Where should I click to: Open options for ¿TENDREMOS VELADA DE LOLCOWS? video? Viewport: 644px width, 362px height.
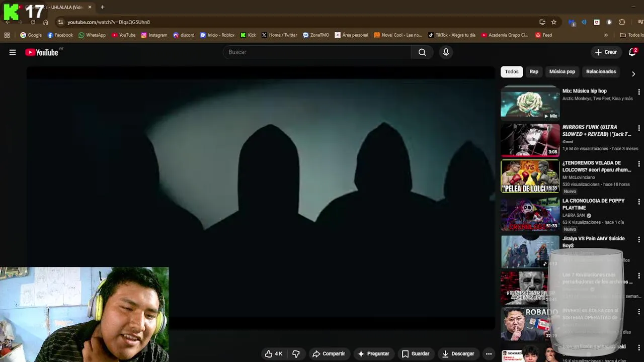tap(639, 164)
